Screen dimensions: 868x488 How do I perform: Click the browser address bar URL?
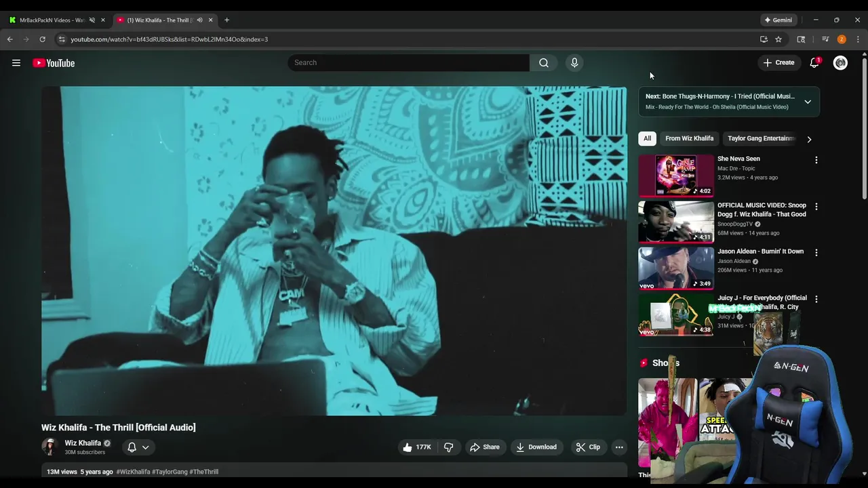pyautogui.click(x=169, y=39)
